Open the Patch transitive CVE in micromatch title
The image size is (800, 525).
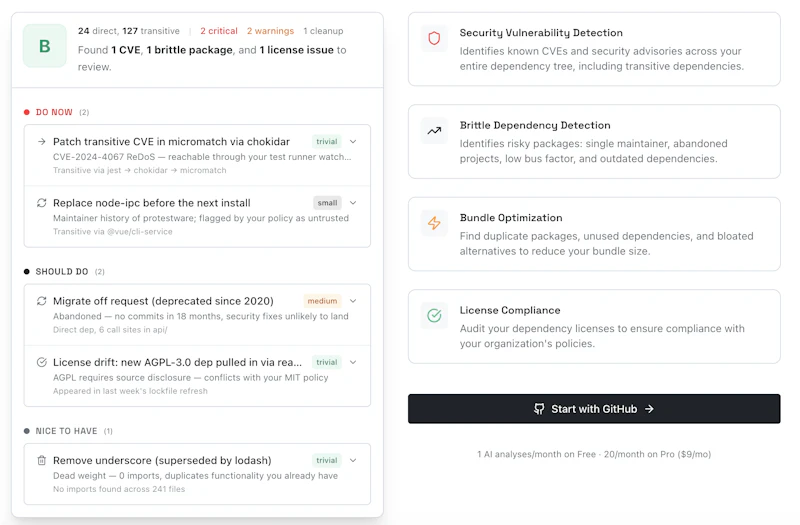(x=171, y=141)
